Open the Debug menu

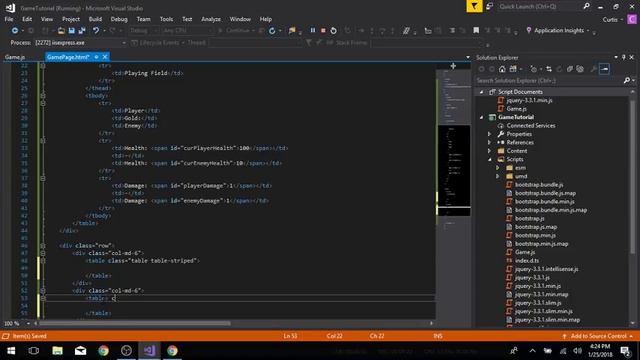coord(119,19)
